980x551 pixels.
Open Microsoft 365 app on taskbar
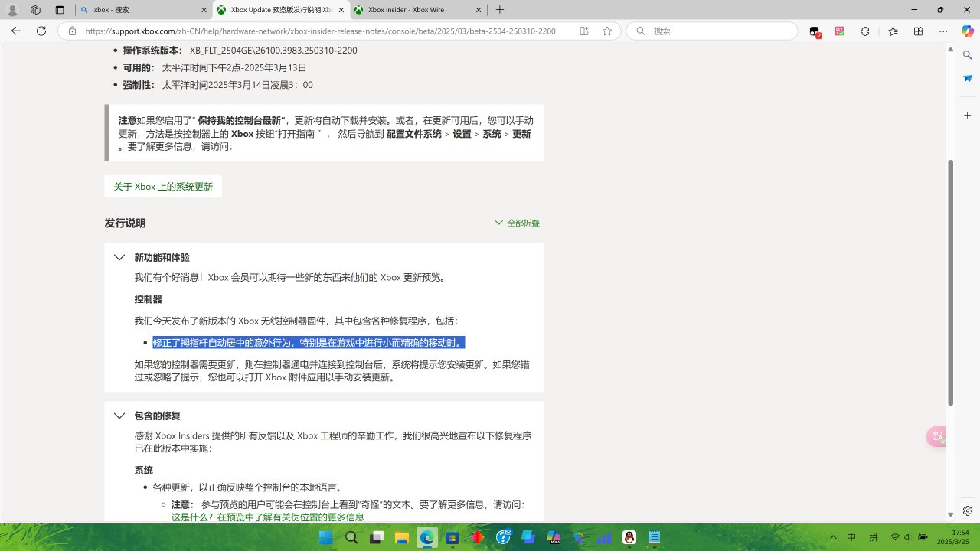pyautogui.click(x=554, y=537)
